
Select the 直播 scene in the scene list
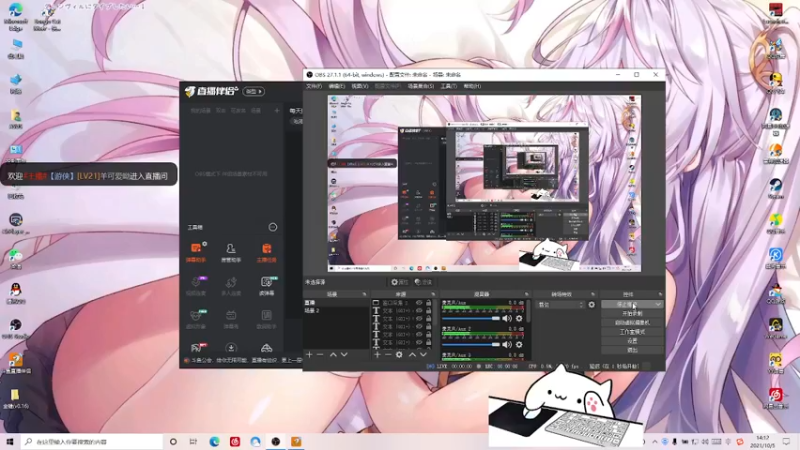tap(336, 303)
